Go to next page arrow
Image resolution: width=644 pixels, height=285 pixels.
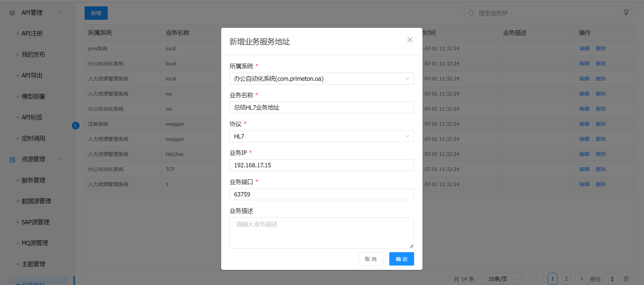click(x=581, y=279)
